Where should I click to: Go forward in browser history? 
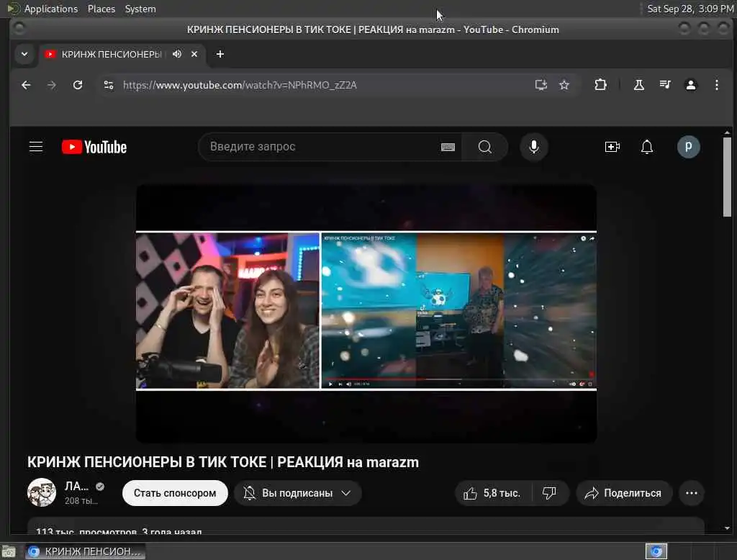coord(52,85)
